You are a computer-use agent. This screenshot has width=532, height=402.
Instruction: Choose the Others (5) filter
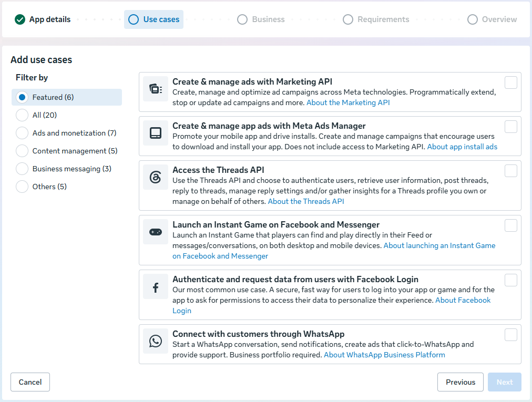tap(41, 187)
